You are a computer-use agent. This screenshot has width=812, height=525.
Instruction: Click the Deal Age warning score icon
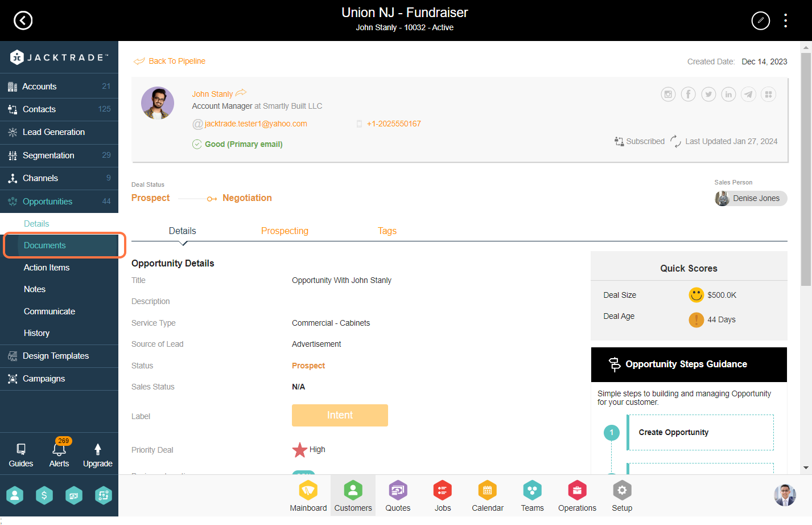696,319
